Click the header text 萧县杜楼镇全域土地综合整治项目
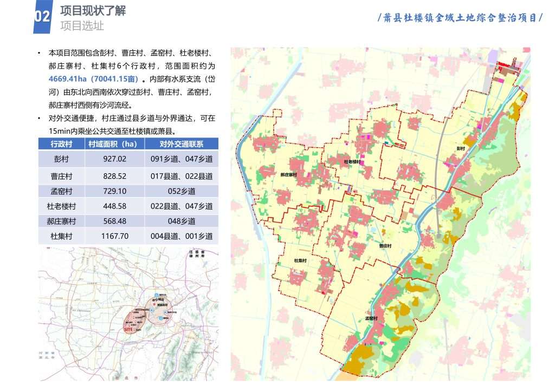The image size is (555, 392). [x=460, y=17]
